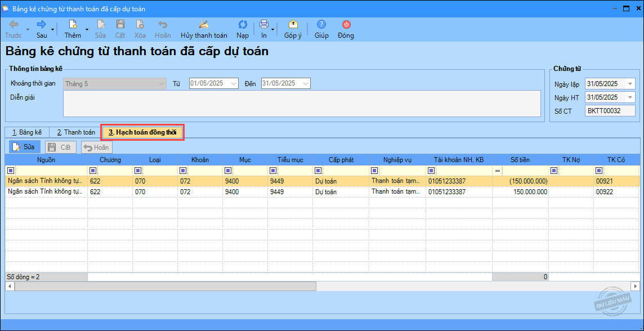
Task: Toggle filter box under Nghiệp vụ column
Action: click(x=374, y=171)
